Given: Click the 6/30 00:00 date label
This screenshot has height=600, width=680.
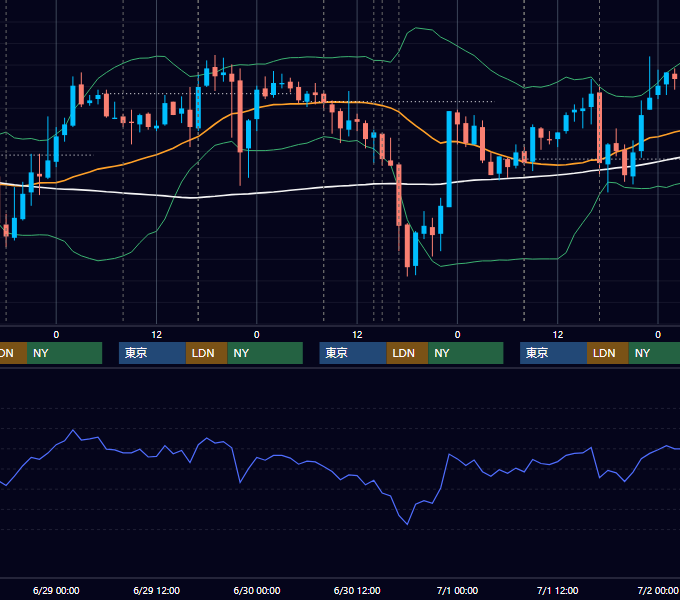Looking at the screenshot, I should tap(257, 590).
